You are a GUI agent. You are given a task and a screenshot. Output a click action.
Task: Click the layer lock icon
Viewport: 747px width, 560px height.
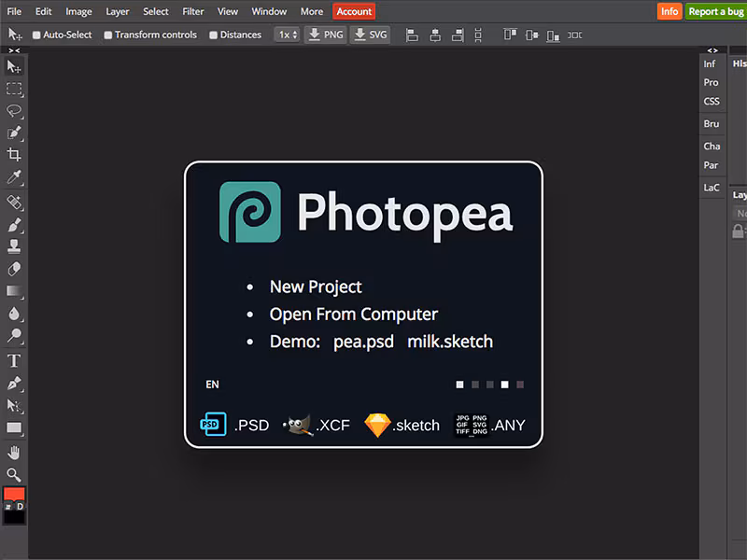pyautogui.click(x=738, y=231)
